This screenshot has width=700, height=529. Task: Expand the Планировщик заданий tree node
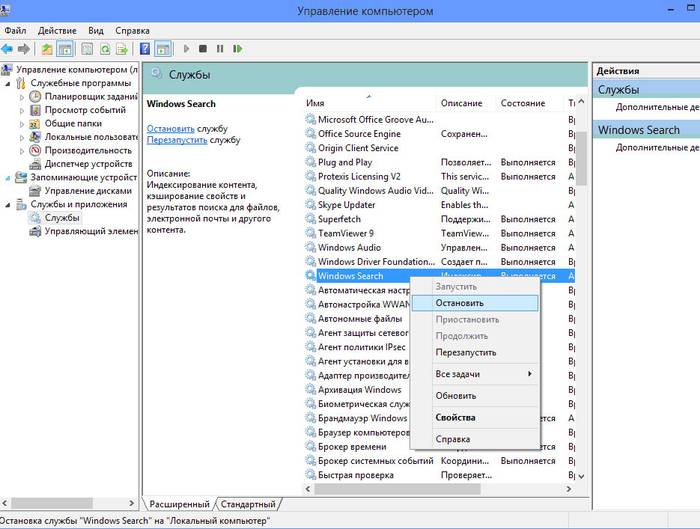[x=22, y=97]
